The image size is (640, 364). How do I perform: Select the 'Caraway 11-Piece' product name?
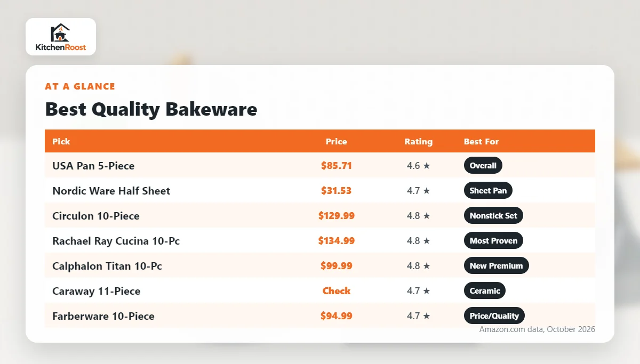97,291
